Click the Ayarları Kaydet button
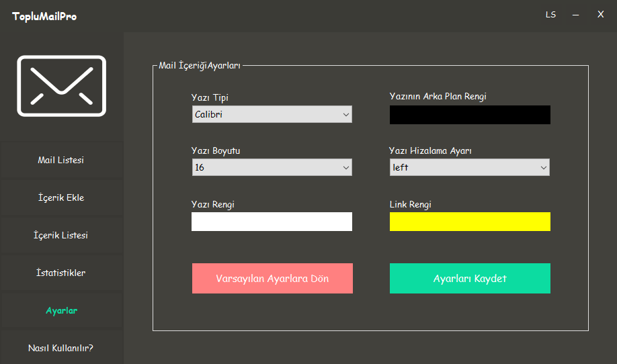This screenshot has height=364, width=617. (470, 279)
